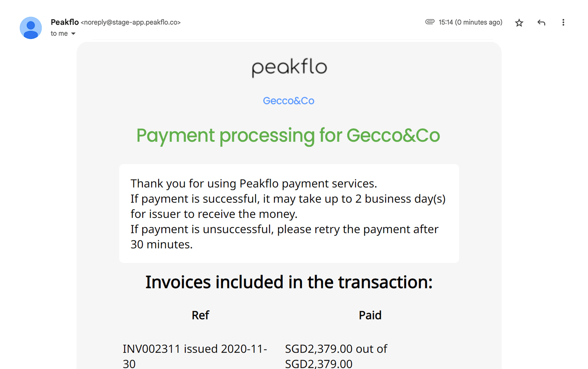Click the Payment processing for Gecco&Co heading
The width and height of the screenshot is (588, 369).
click(288, 136)
